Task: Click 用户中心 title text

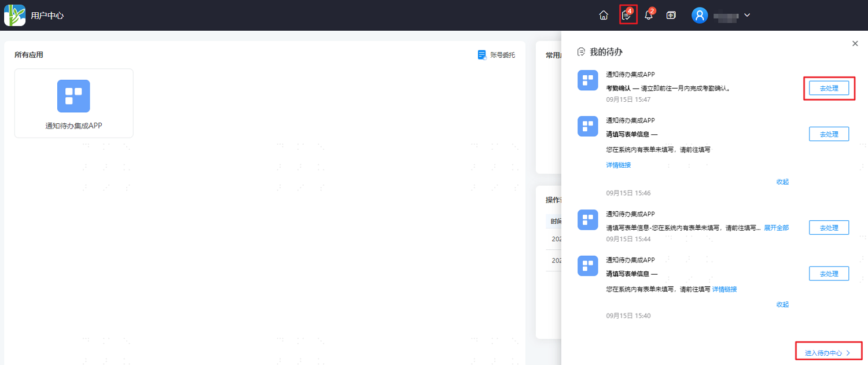Action: (47, 16)
